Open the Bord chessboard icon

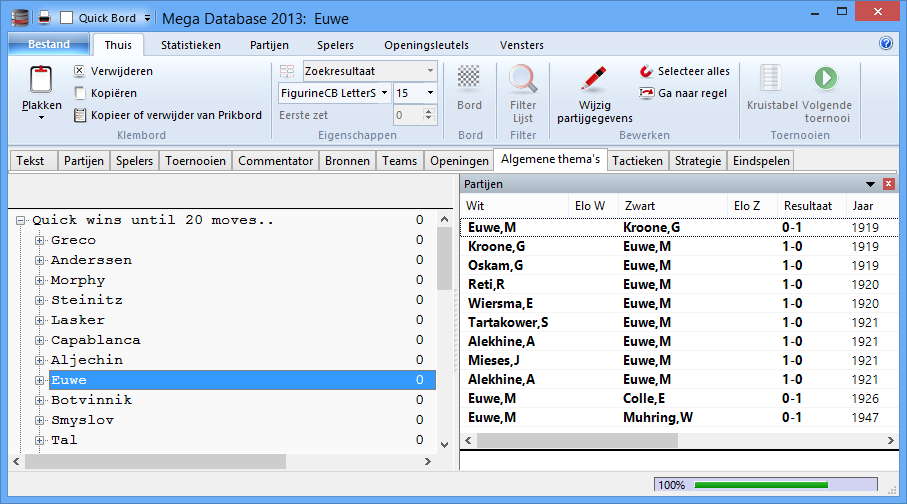coord(469,77)
